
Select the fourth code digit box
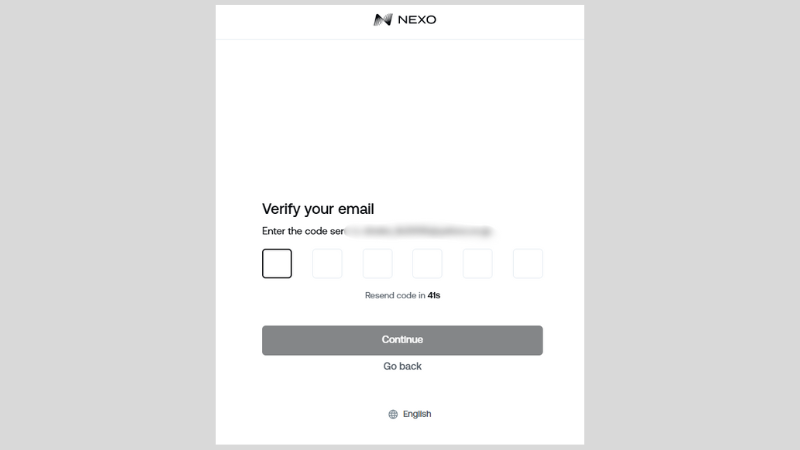(x=428, y=263)
